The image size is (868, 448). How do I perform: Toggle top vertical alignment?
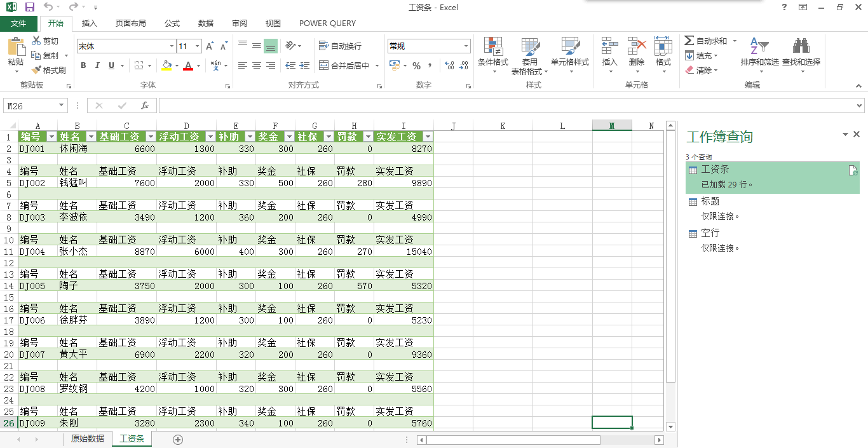pos(243,46)
